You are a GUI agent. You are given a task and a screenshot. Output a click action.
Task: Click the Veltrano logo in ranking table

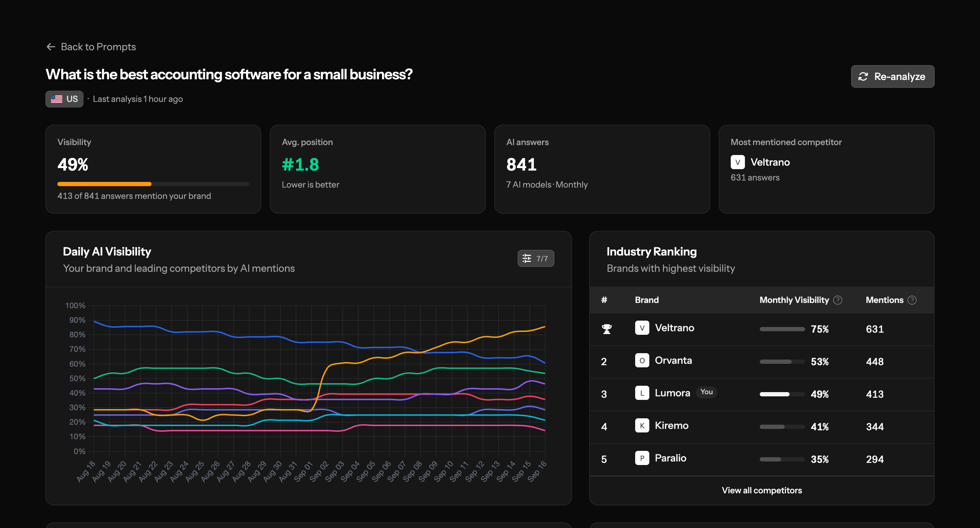point(642,328)
